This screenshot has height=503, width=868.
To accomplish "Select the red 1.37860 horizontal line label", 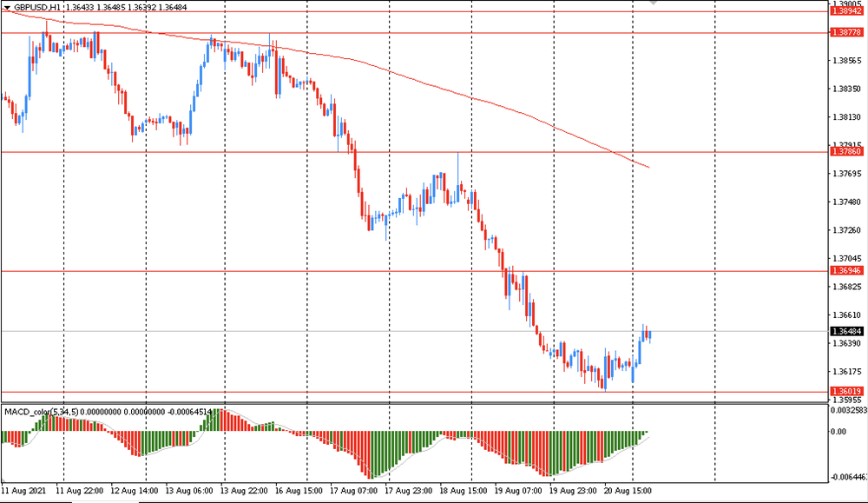I will click(x=847, y=151).
